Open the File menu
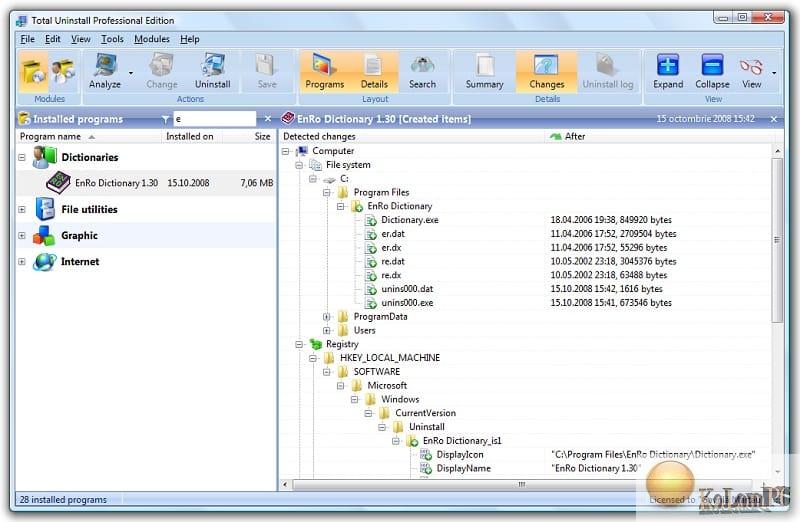800x522 pixels. coord(27,39)
